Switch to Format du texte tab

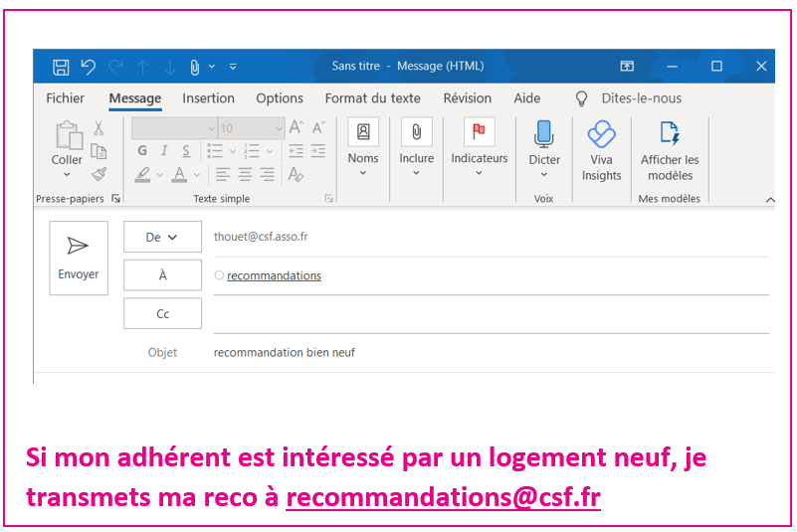[372, 98]
